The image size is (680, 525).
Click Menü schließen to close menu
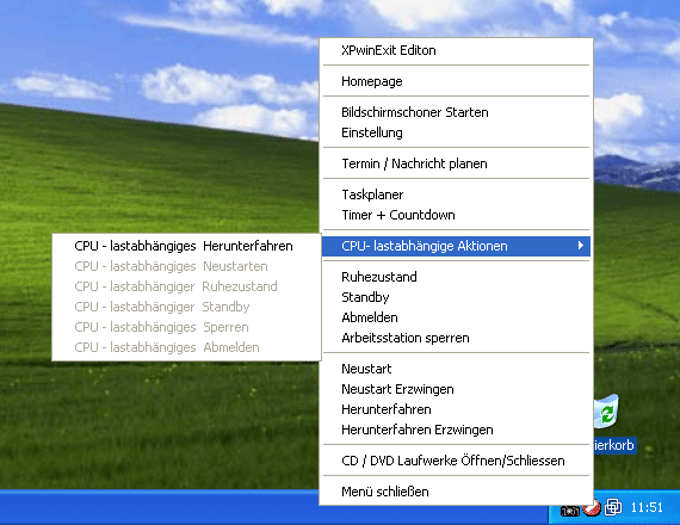(x=456, y=492)
